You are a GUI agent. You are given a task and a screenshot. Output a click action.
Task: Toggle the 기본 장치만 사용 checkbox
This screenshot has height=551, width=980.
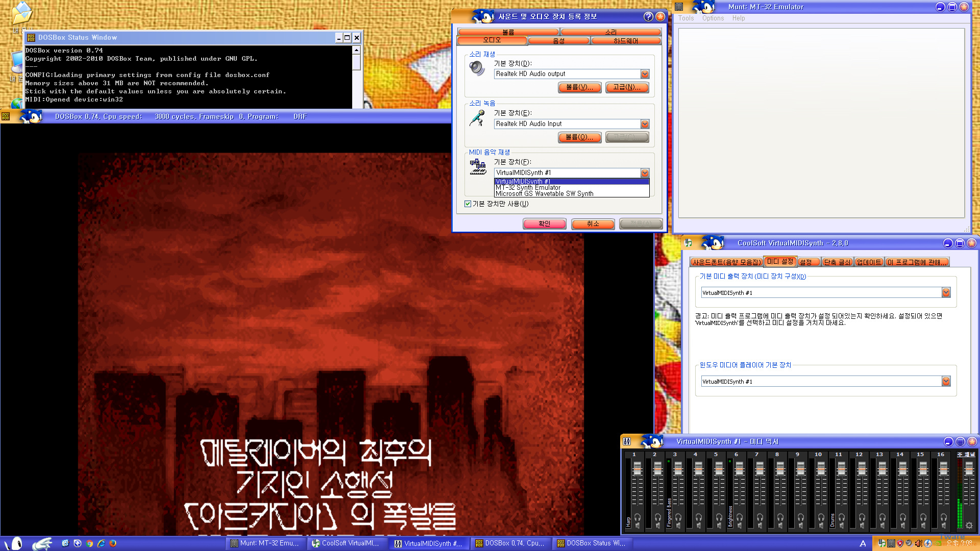point(468,204)
